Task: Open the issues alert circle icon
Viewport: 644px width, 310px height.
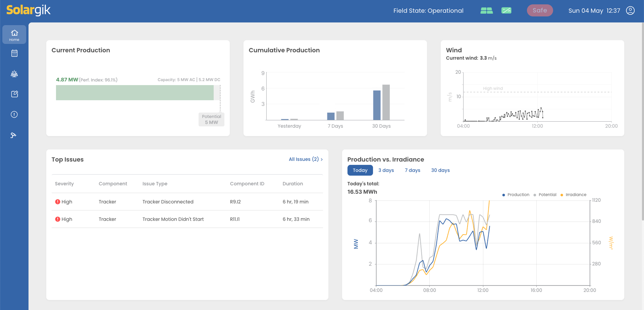Action: click(x=14, y=115)
